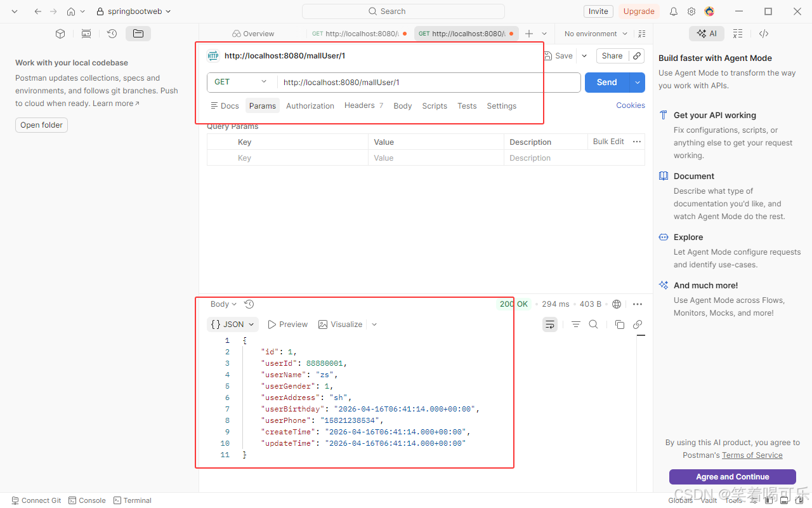Open Environments in the sidebar
Image resolution: width=812 pixels, height=508 pixels.
point(86,34)
